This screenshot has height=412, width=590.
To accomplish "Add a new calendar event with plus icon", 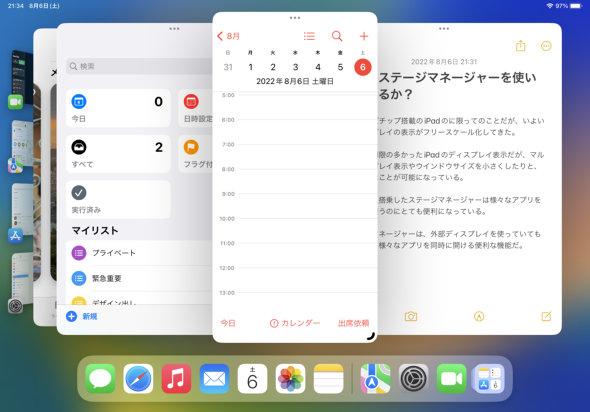I will 363,36.
